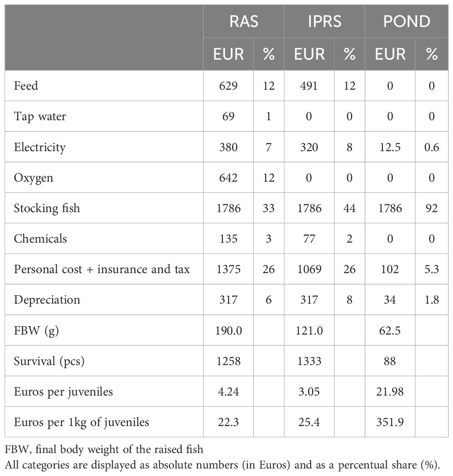Click the Euros per juveniles label
The image size is (453, 476).
point(63,392)
